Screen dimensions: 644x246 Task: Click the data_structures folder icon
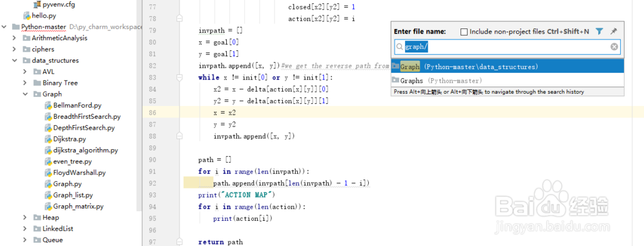coord(26,61)
